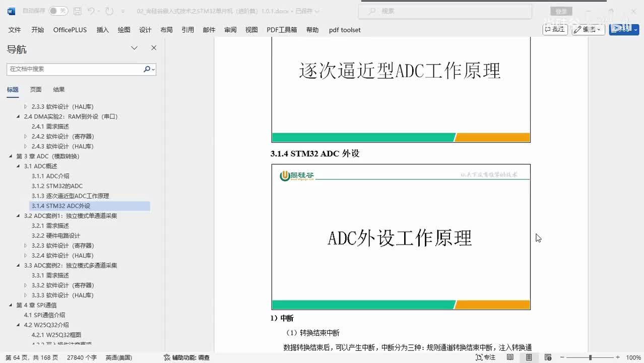Open the 文件 menu

15,30
